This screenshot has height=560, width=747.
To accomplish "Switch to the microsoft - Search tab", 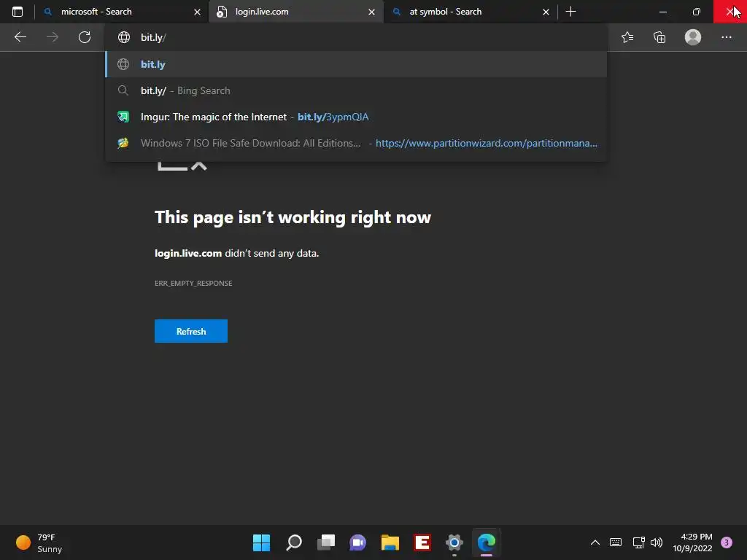I will 122,12.
